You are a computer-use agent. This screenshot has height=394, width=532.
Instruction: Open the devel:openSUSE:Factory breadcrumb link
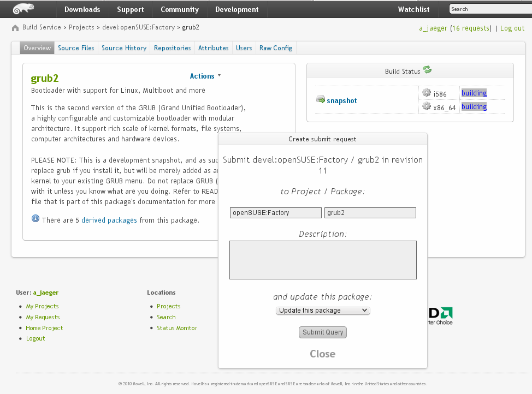138,27
